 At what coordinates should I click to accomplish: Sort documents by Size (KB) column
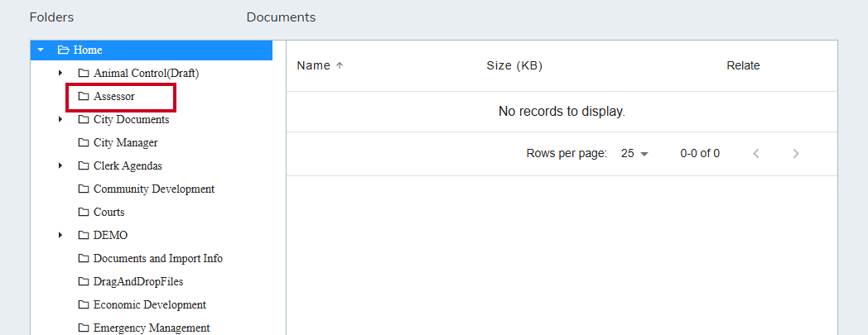coord(514,66)
